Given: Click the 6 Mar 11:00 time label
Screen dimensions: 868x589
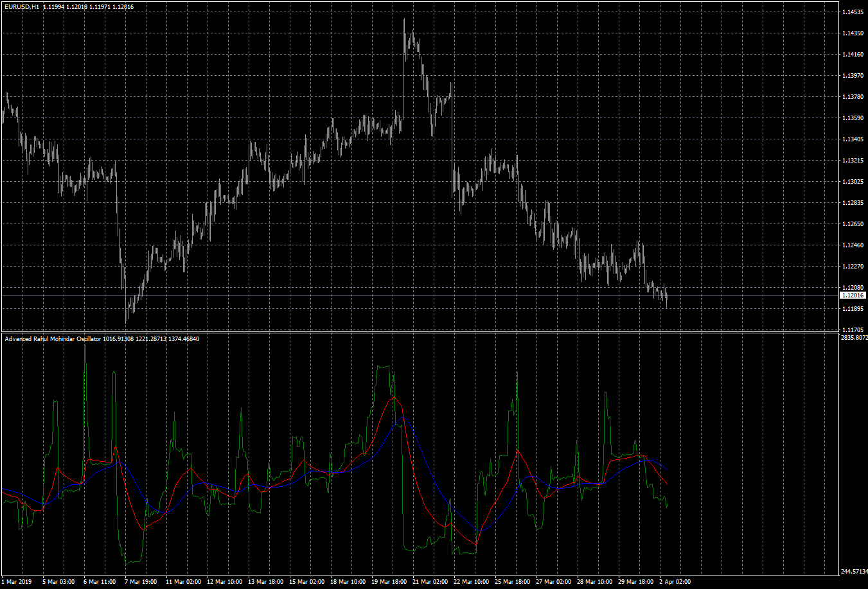Looking at the screenshot, I should pos(100,582).
